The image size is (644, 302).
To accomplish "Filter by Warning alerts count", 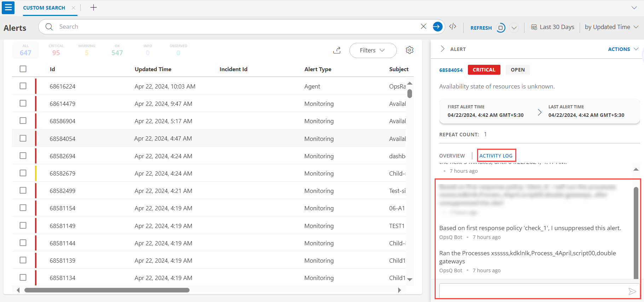I will [87, 50].
